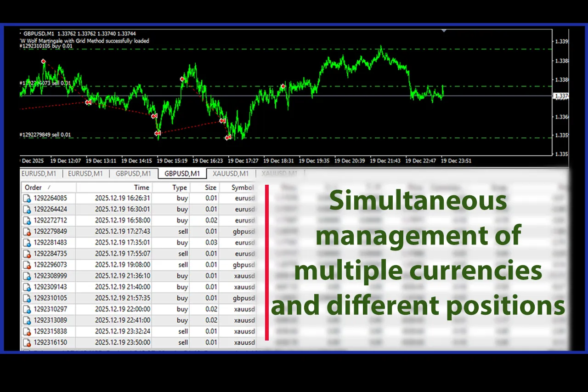Open the leftmost EURUSD,M1 chart tab

pos(39,174)
